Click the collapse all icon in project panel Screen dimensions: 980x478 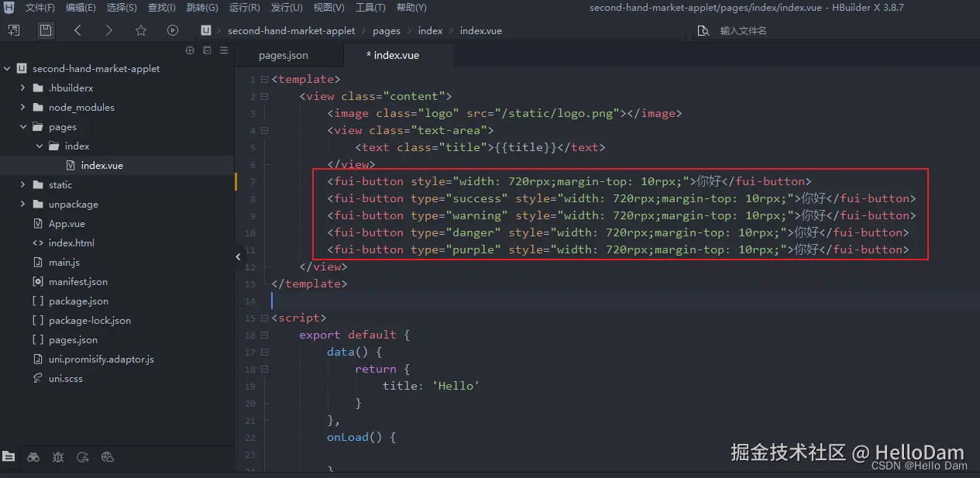207,50
